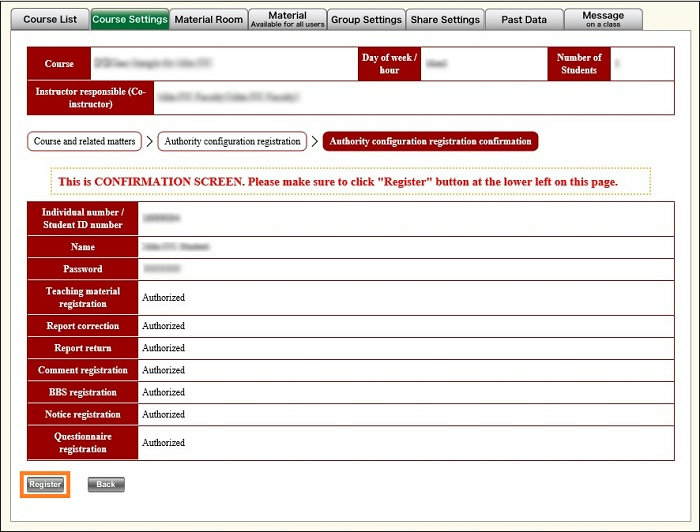
Task: Click the BBS registration row label
Action: click(x=83, y=392)
